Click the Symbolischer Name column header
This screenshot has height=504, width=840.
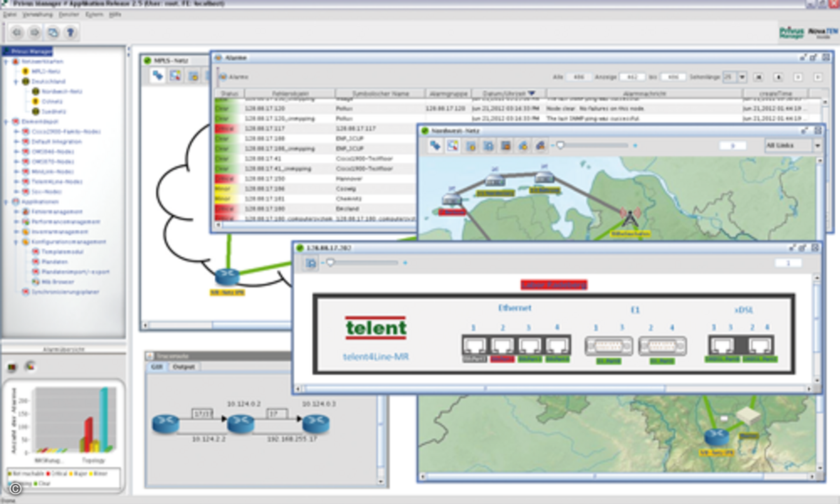379,93
